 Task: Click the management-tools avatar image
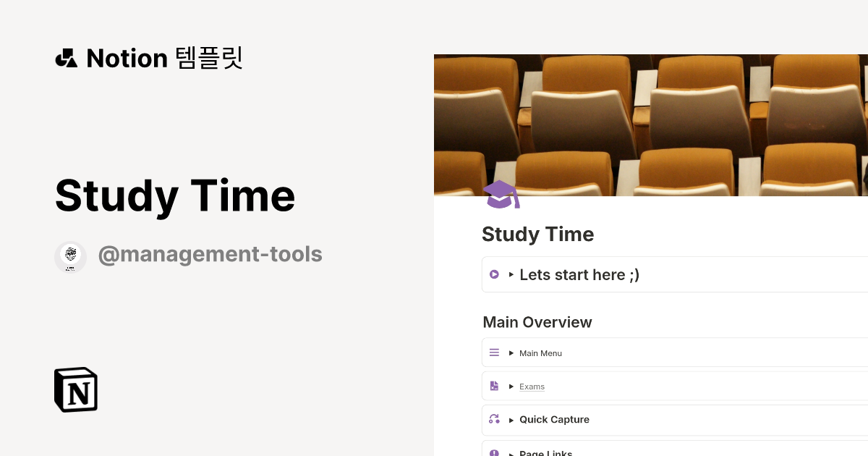point(71,257)
